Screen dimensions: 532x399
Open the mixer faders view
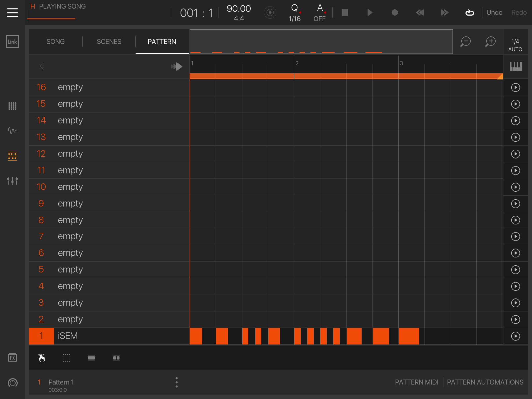tap(12, 181)
